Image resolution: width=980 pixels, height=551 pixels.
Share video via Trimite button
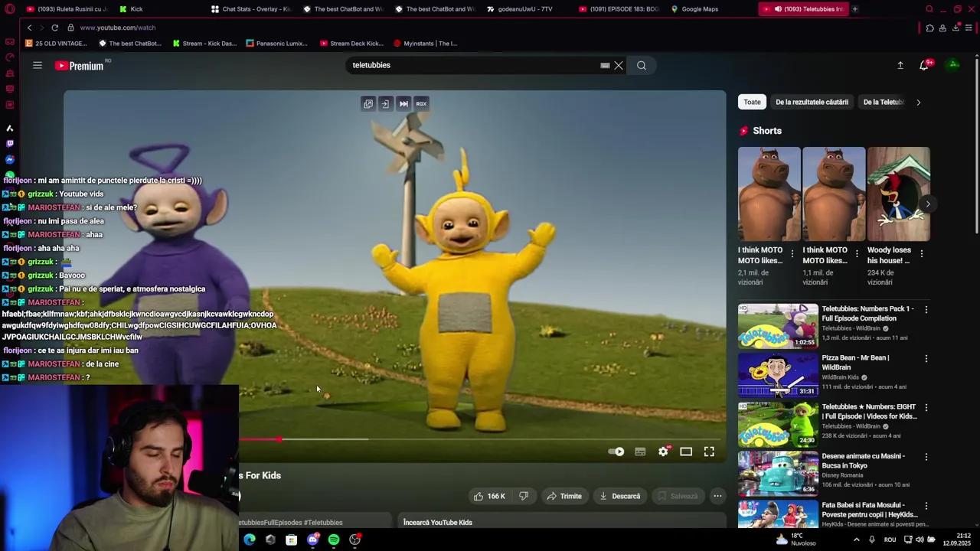point(564,496)
